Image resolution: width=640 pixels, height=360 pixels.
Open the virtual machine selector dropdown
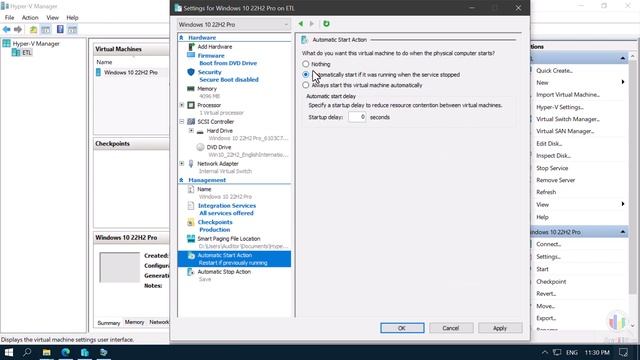point(234,24)
